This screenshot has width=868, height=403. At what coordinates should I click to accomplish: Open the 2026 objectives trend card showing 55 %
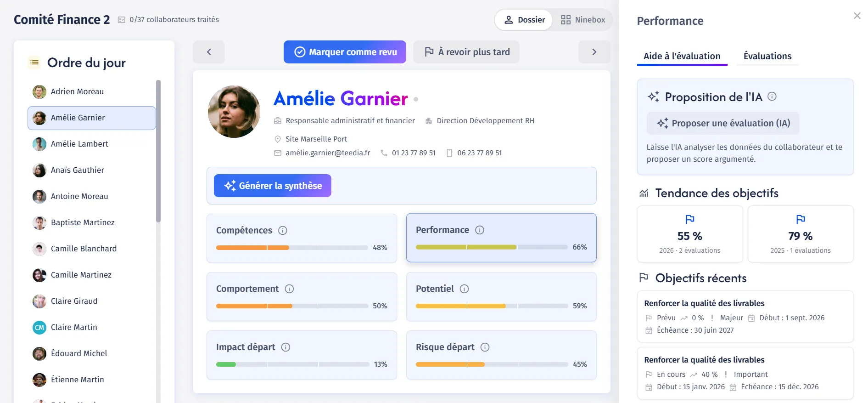(x=690, y=234)
